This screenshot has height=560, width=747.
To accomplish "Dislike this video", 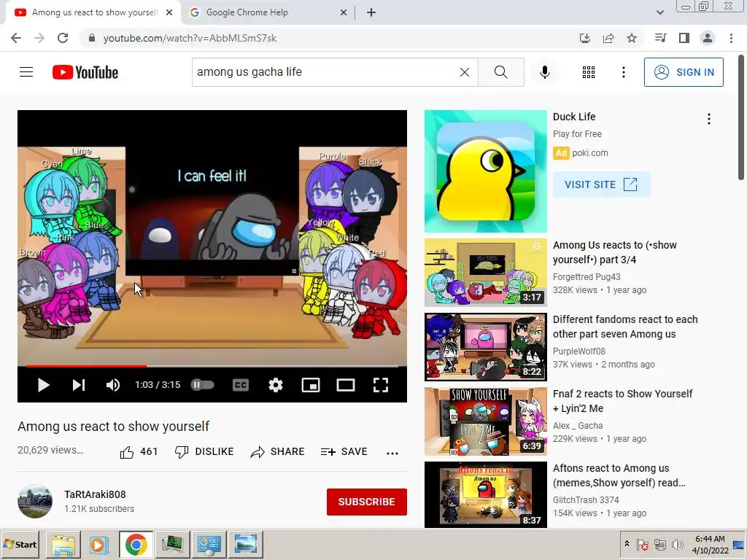I will 204,451.
